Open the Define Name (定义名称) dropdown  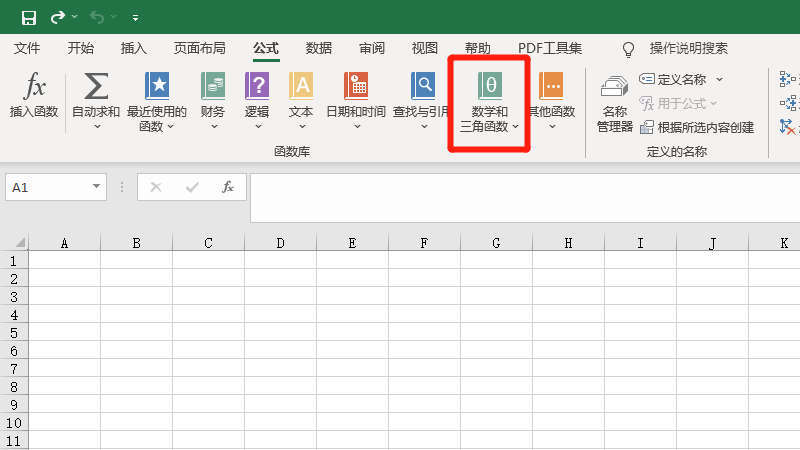coord(718,79)
